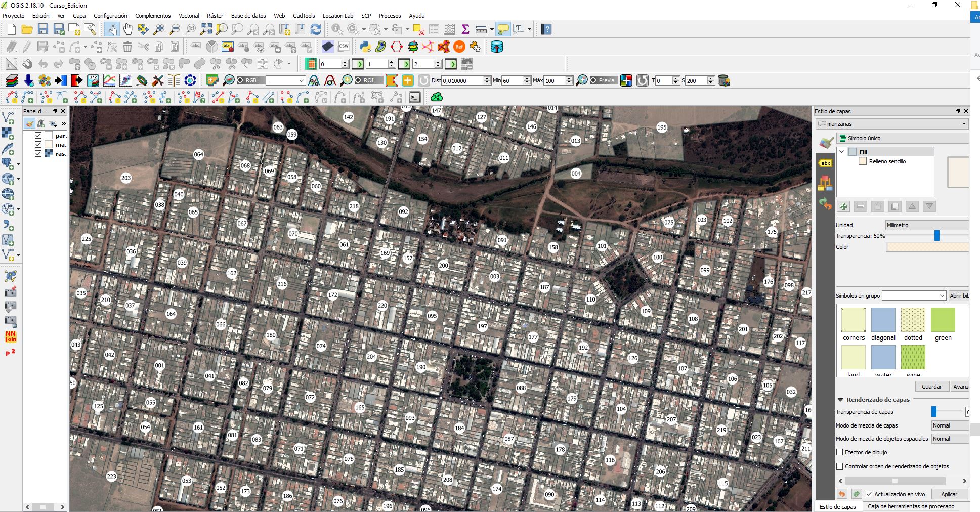Open the NN Join plugin
Screen dimensions: 980x512
click(x=11, y=336)
